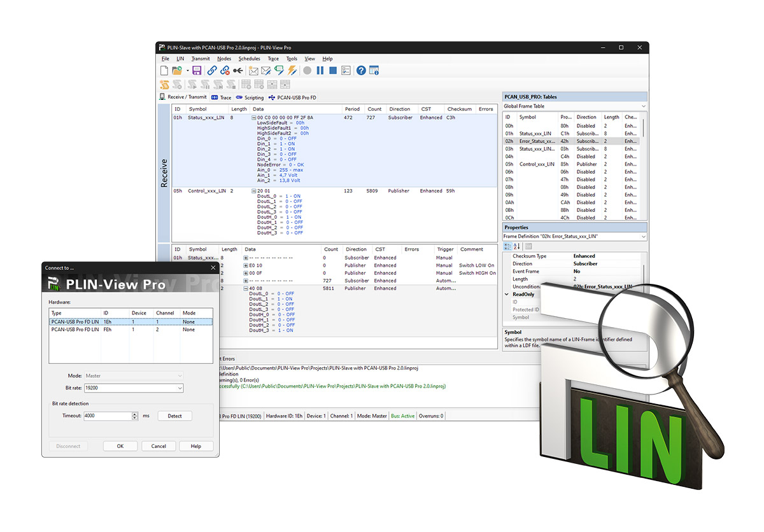Create new document with blank page icon

click(164, 71)
